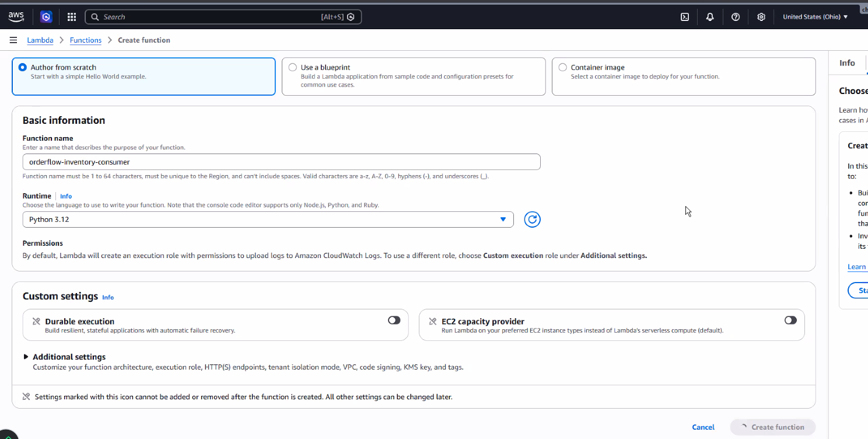Focus the top Search box
The image size is (868, 439).
pyautogui.click(x=223, y=17)
